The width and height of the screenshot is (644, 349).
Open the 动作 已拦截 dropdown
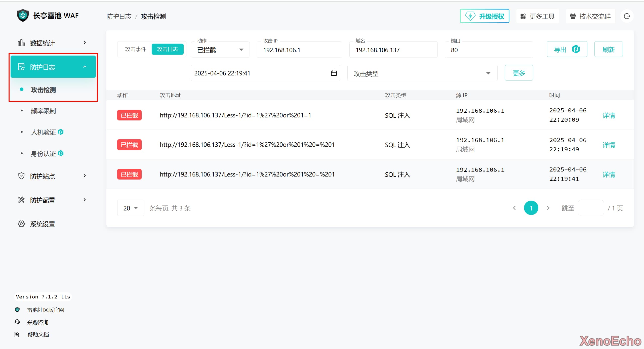click(220, 50)
